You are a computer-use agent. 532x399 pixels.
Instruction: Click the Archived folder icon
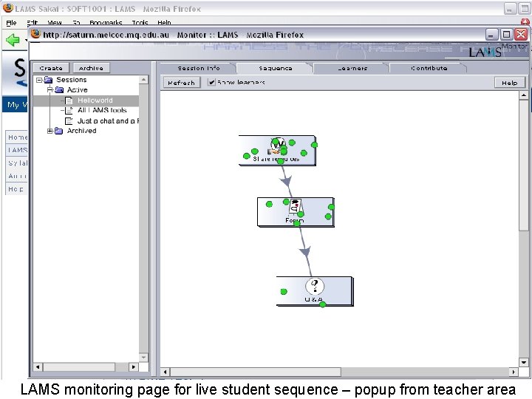tap(58, 131)
